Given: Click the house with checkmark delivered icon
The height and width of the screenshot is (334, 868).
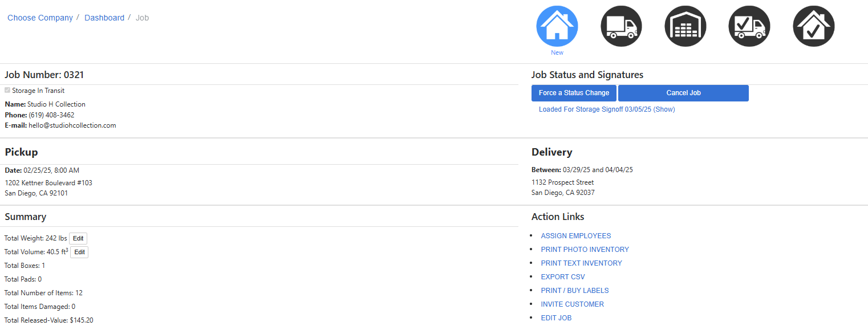Looking at the screenshot, I should point(813,26).
